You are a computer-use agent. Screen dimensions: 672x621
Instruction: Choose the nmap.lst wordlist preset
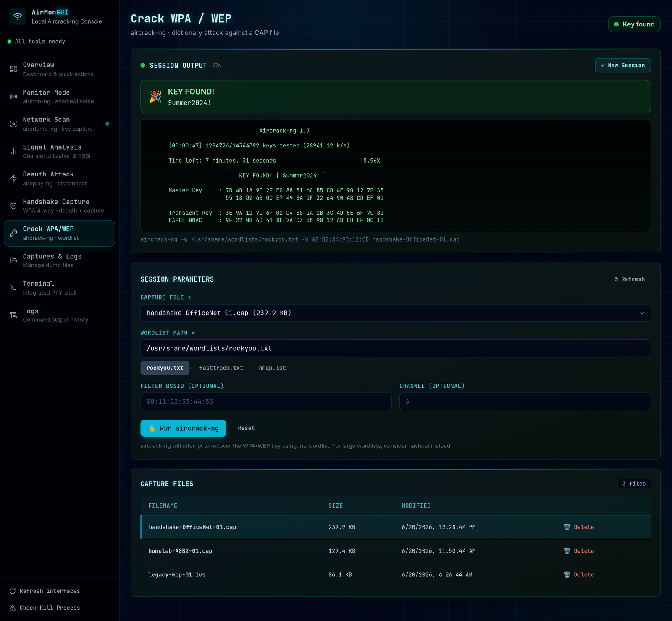(272, 368)
